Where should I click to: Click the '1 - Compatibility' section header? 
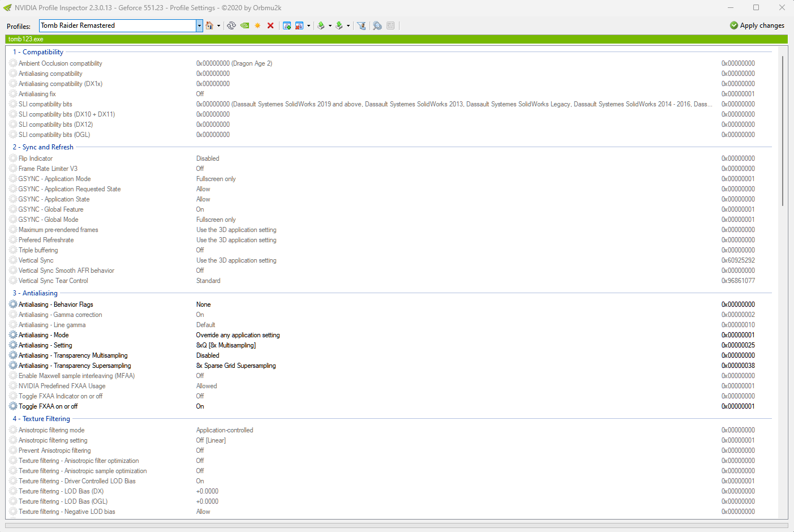pyautogui.click(x=38, y=52)
